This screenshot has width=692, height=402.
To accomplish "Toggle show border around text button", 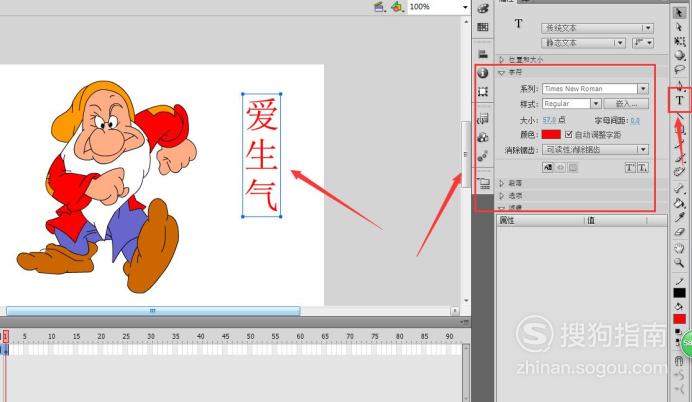I will point(572,168).
